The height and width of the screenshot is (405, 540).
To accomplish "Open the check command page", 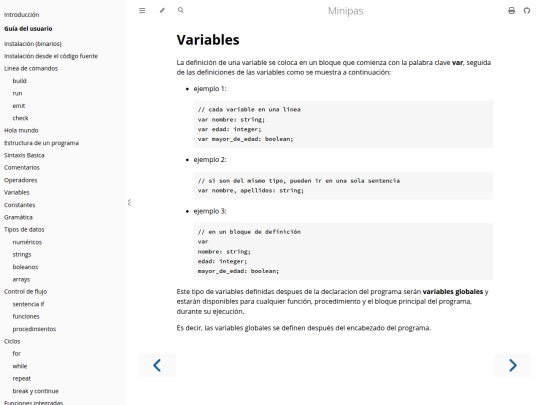I will [20, 118].
